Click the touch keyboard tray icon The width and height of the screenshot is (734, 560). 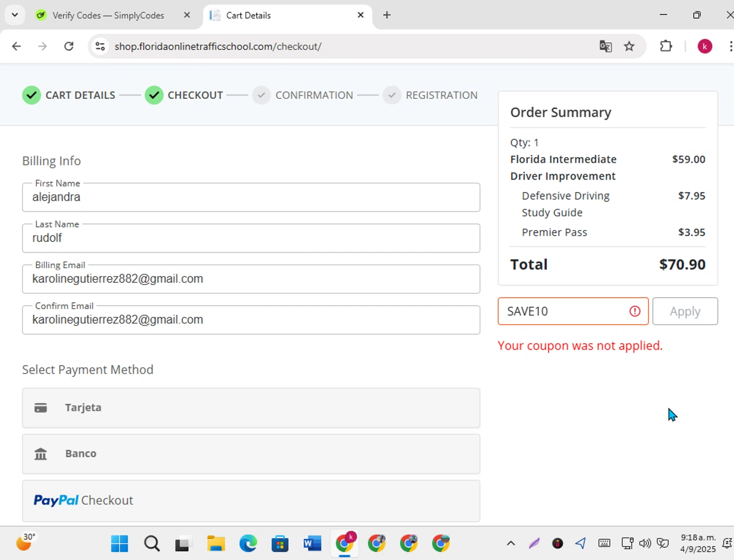pos(604,543)
